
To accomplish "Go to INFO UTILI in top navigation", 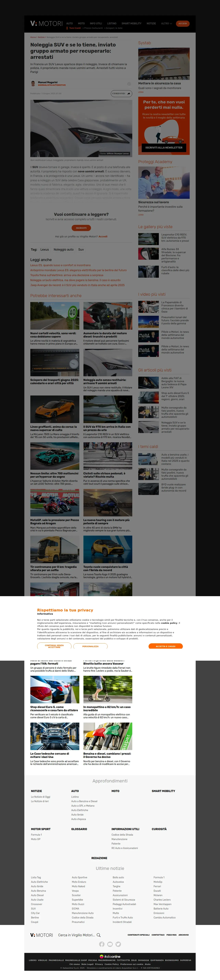I will click(x=96, y=24).
